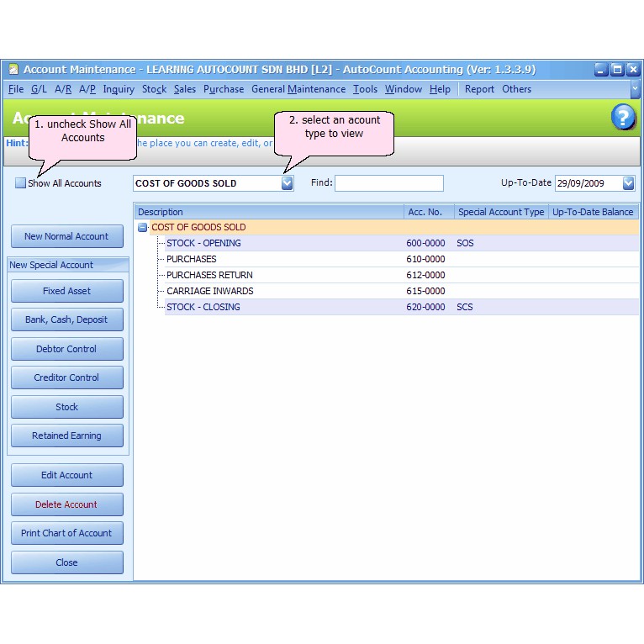Click the Delete Account button

pos(66,504)
